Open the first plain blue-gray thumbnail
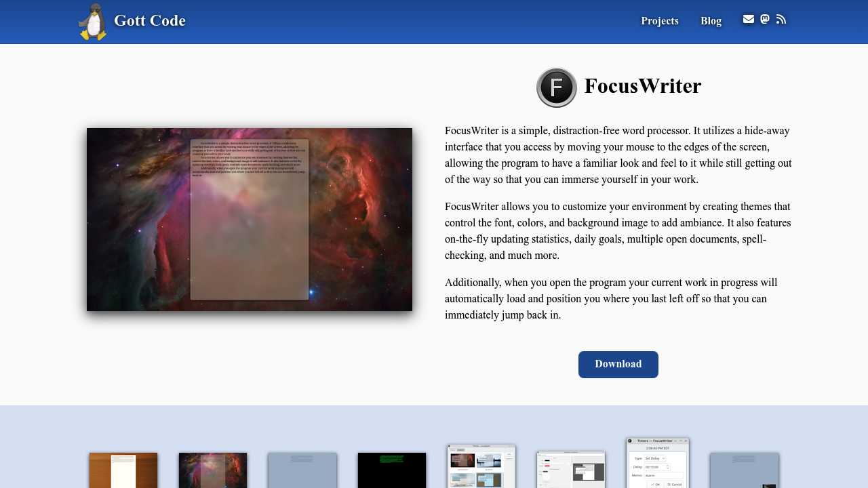The height and width of the screenshot is (488, 868). pos(302,470)
